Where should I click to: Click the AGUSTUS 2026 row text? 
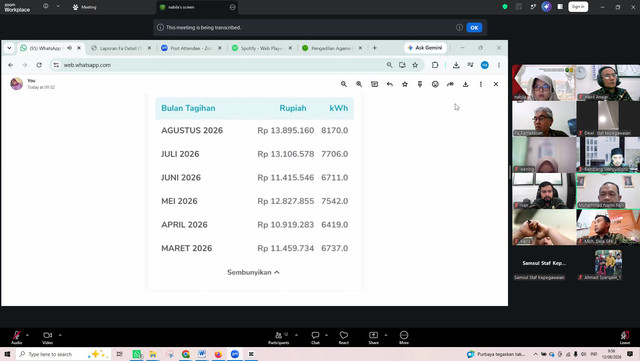[192, 131]
